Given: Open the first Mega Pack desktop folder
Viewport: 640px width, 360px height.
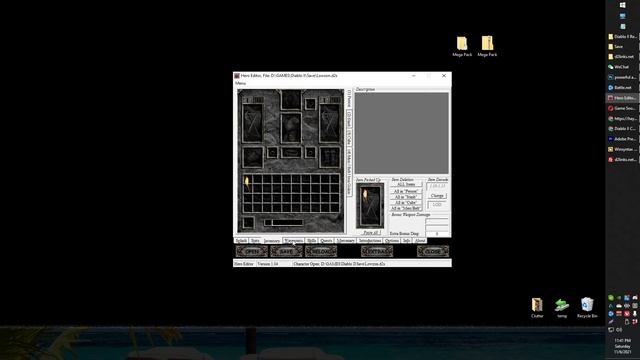Looking at the screenshot, I should (462, 46).
